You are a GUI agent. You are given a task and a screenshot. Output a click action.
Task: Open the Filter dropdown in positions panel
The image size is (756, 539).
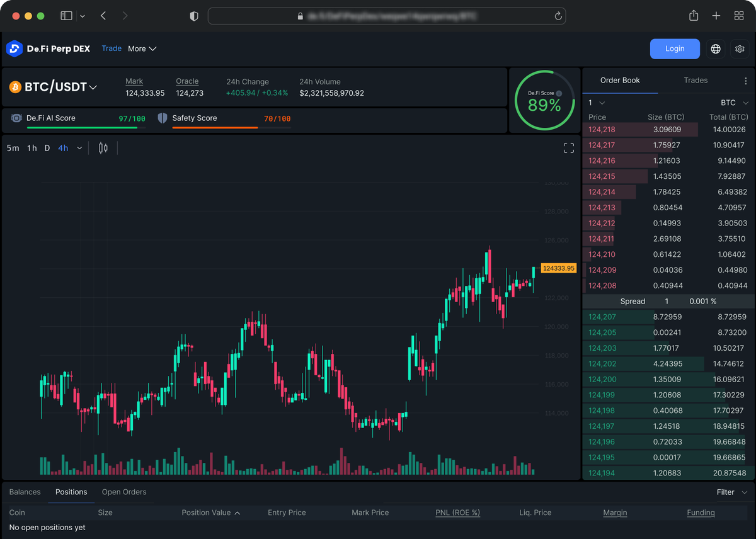pos(731,492)
